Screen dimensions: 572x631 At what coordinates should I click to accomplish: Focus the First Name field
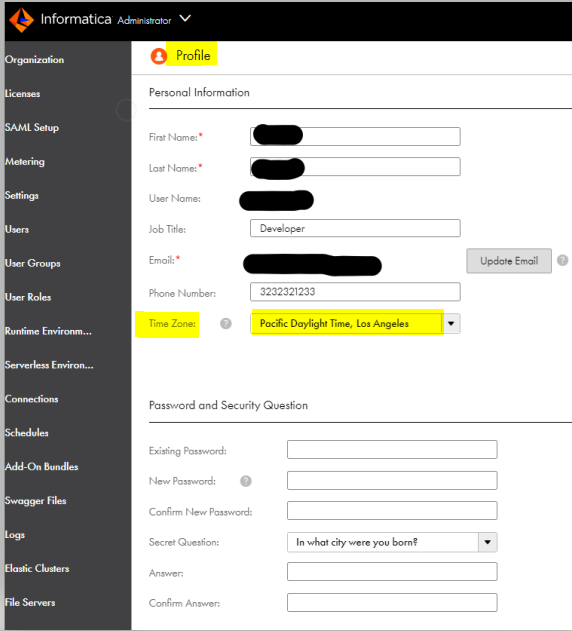355,136
